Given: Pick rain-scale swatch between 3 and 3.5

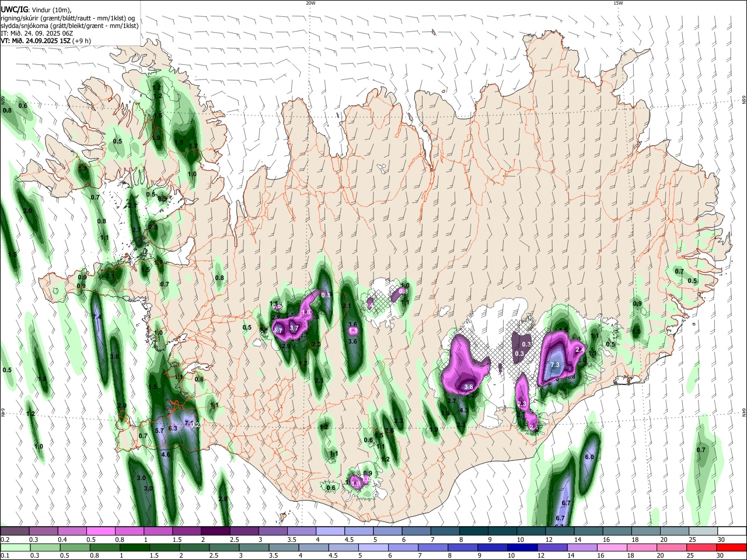Looking at the screenshot, I should tap(253, 547).
